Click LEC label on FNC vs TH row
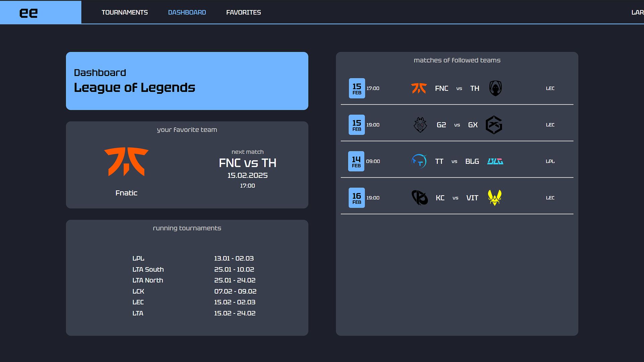The image size is (644, 362). click(x=550, y=88)
